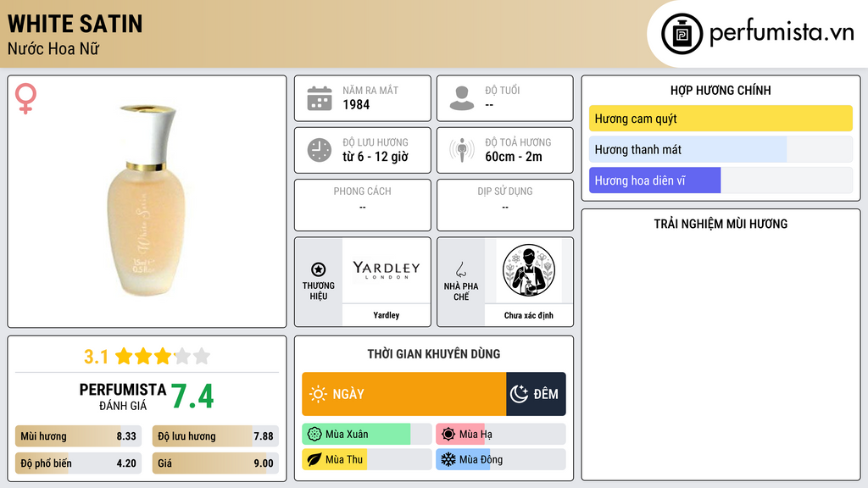Click the clock icon beside Độ lưu hương
868x488 pixels.
pos(320,150)
